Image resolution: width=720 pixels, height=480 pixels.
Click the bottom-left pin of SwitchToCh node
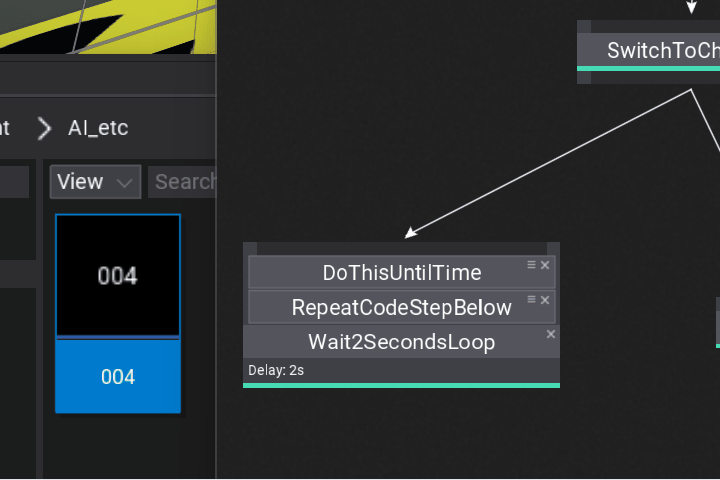pos(584,77)
